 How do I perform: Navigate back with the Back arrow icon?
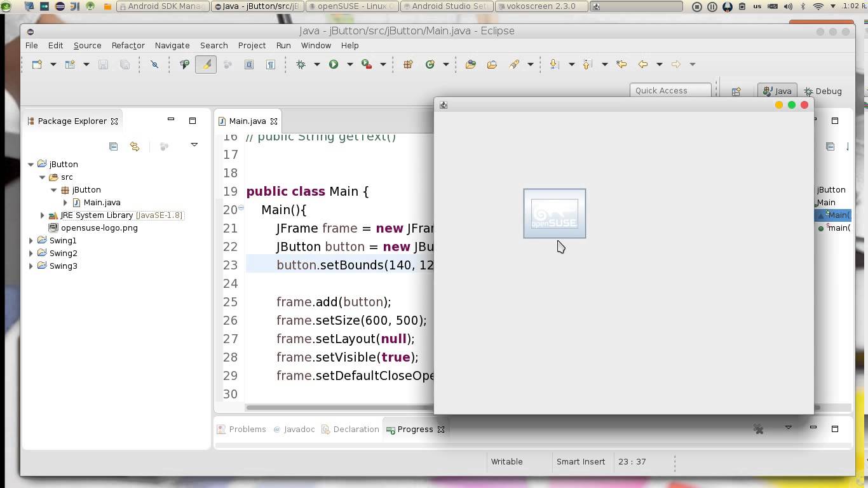coord(642,64)
